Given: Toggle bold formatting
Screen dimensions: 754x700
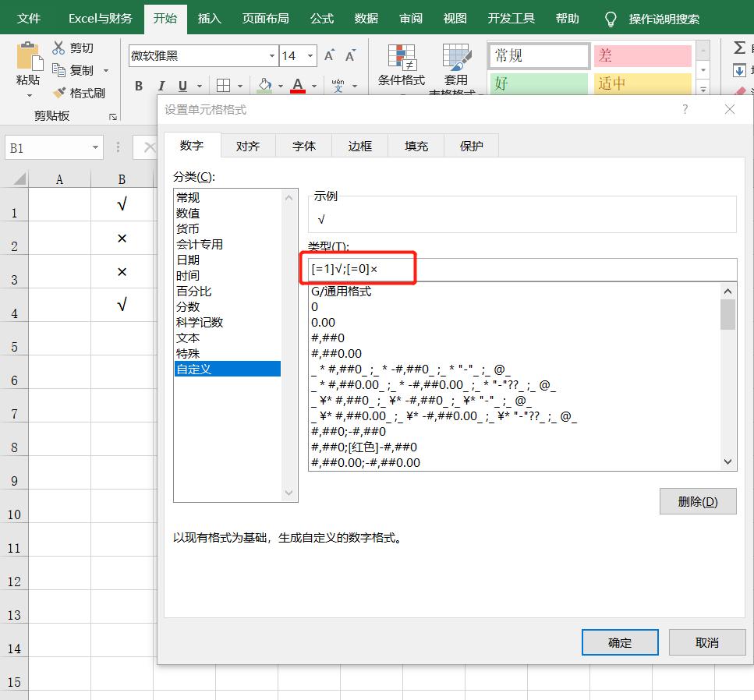Looking at the screenshot, I should pos(138,86).
